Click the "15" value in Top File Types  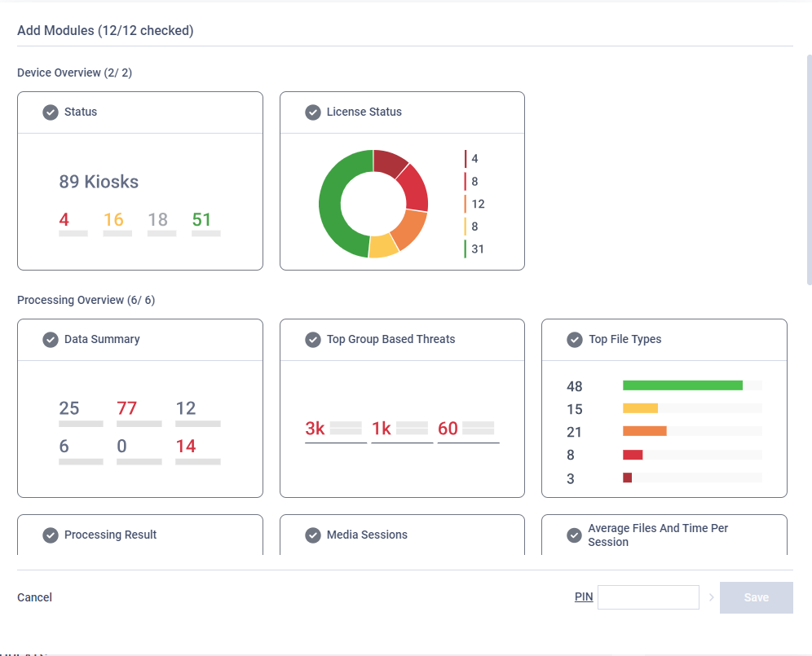[574, 409]
